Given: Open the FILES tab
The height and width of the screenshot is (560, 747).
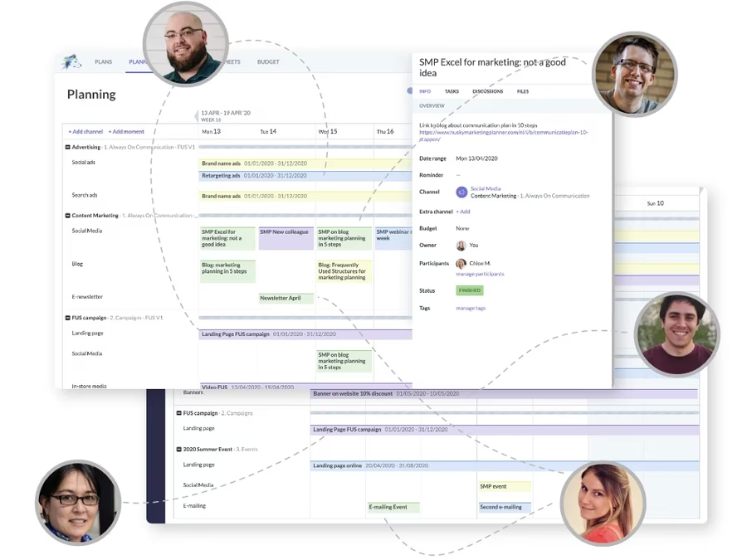Looking at the screenshot, I should (523, 91).
